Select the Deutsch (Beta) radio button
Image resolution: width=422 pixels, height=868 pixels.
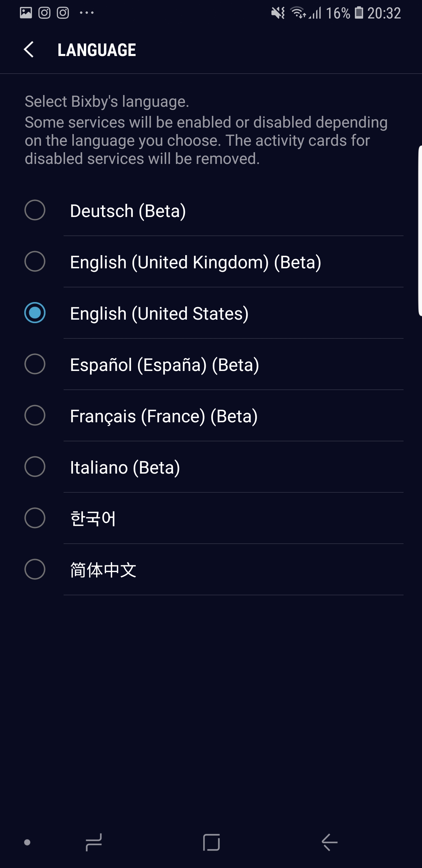click(x=35, y=210)
